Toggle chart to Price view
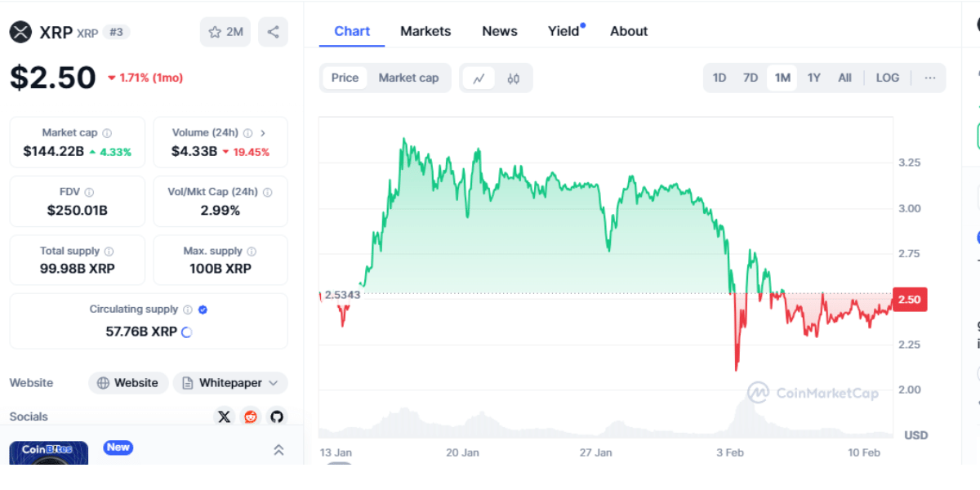This screenshot has width=980, height=490. pyautogui.click(x=345, y=78)
